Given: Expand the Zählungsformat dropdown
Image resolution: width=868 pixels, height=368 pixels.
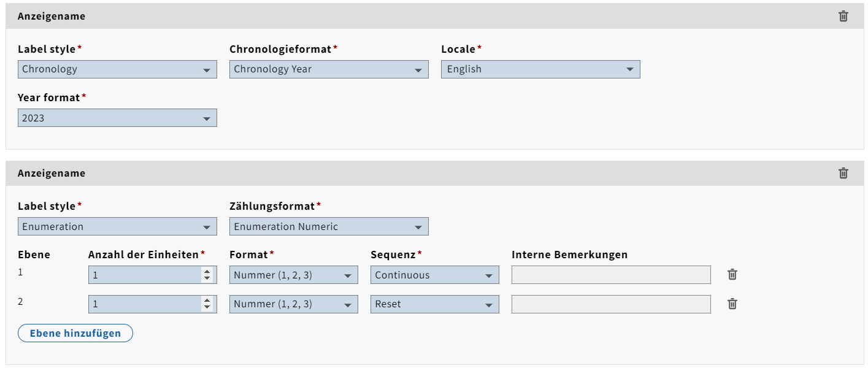Looking at the screenshot, I should (329, 227).
